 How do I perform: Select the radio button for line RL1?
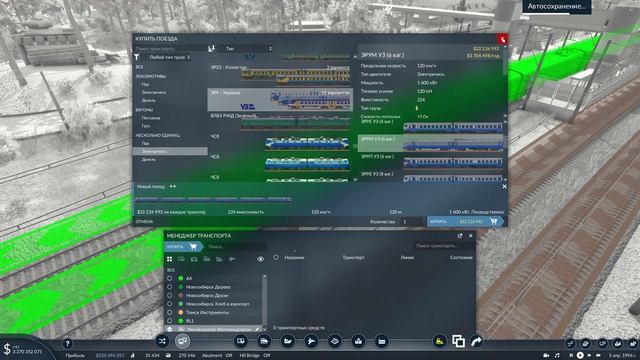[169, 321]
